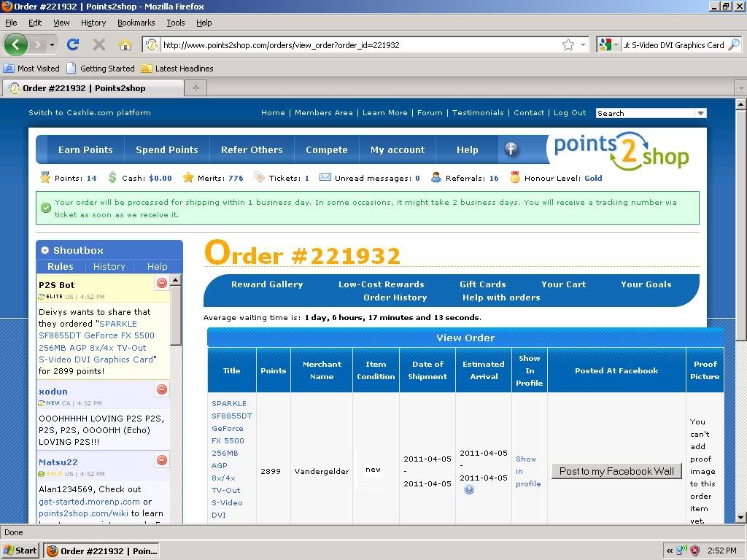
Task: Click Show in profile link
Action: [528, 472]
